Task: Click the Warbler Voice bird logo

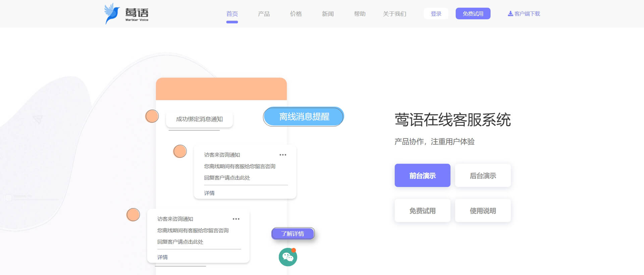Action: [112, 13]
